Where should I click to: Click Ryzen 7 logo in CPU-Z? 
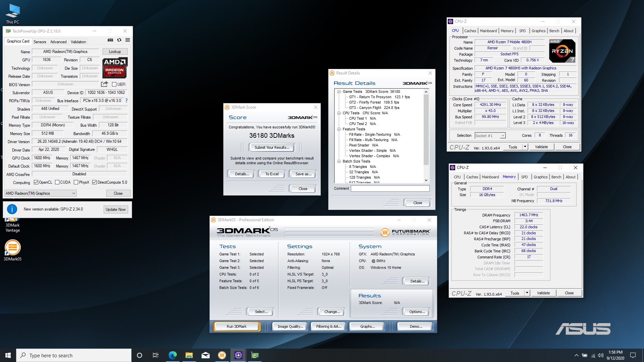tap(562, 51)
